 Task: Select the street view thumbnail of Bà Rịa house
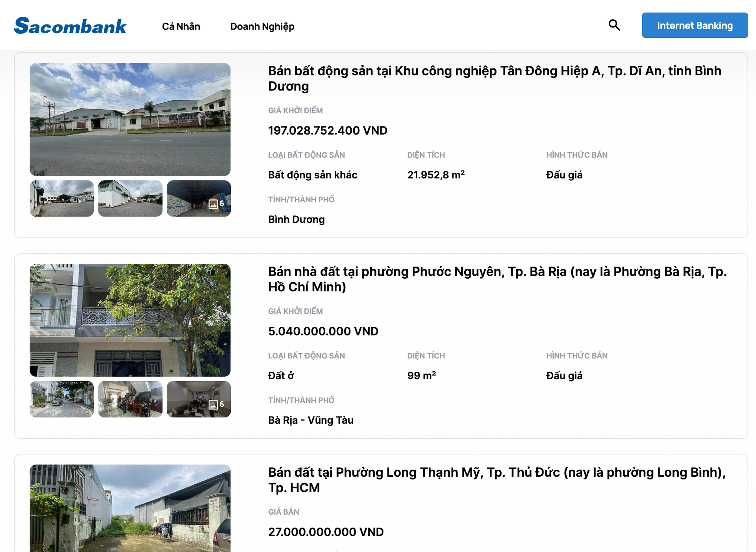pyautogui.click(x=62, y=399)
